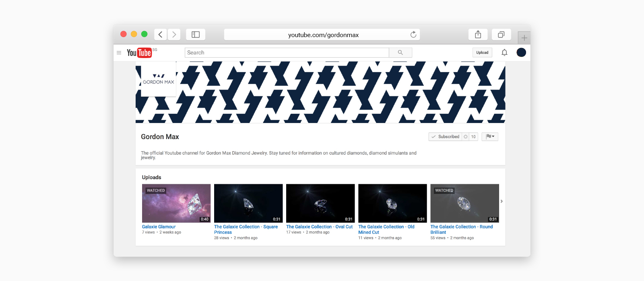
Task: Open The Galaxie Collection - Old Mined Cut link
Action: click(x=386, y=229)
